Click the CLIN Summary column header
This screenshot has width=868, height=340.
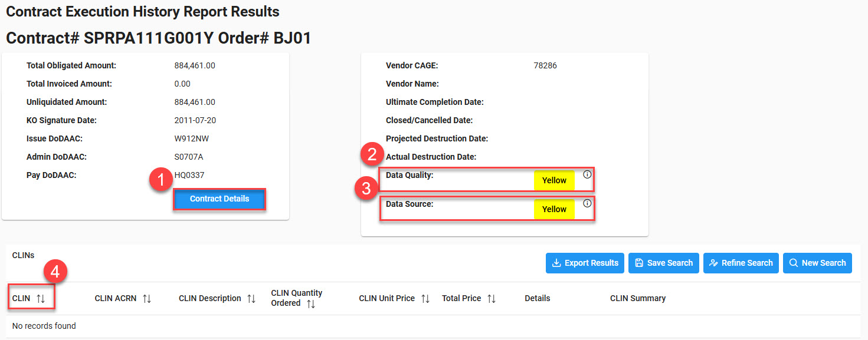[637, 299]
